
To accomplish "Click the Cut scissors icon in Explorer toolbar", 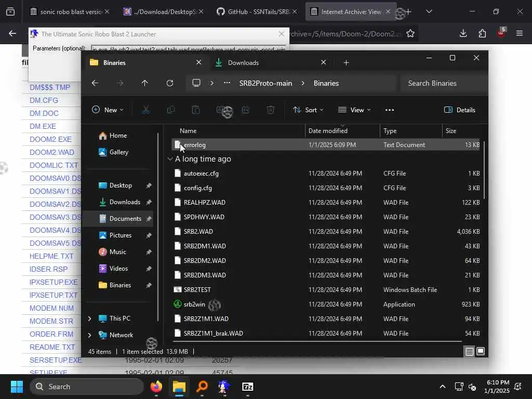I will pyautogui.click(x=145, y=110).
